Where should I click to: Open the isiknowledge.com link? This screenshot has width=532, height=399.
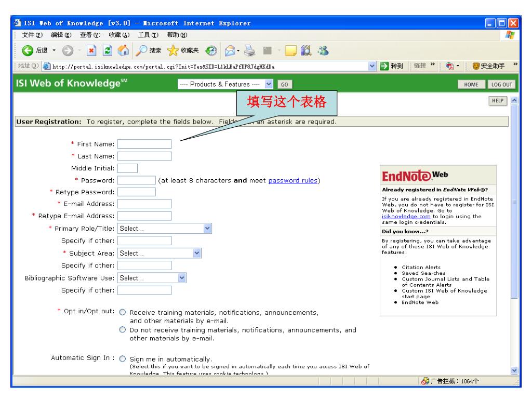tap(406, 217)
